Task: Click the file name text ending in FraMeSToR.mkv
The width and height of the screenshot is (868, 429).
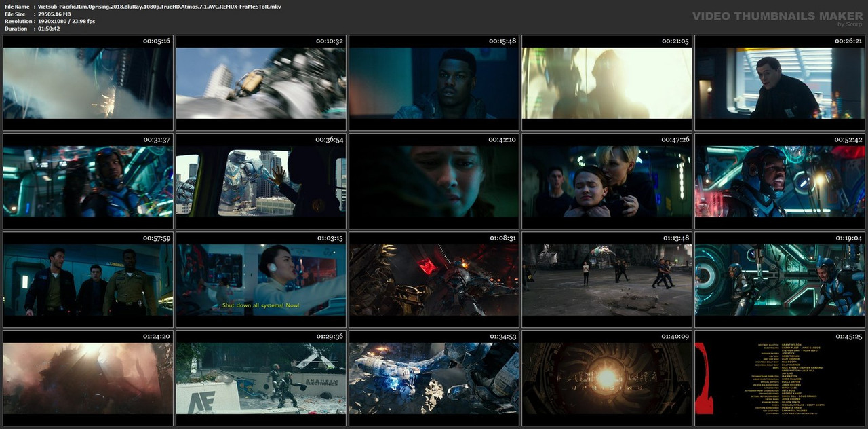Action: (159, 6)
